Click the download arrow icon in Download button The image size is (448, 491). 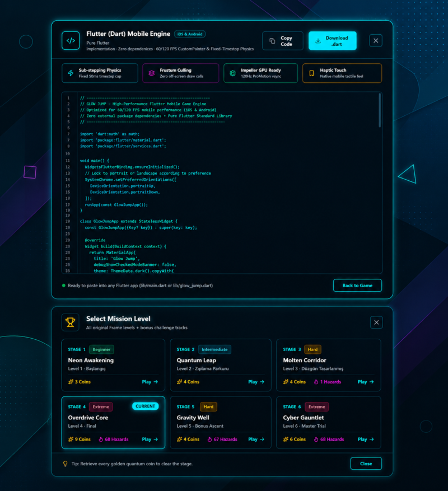(x=318, y=41)
